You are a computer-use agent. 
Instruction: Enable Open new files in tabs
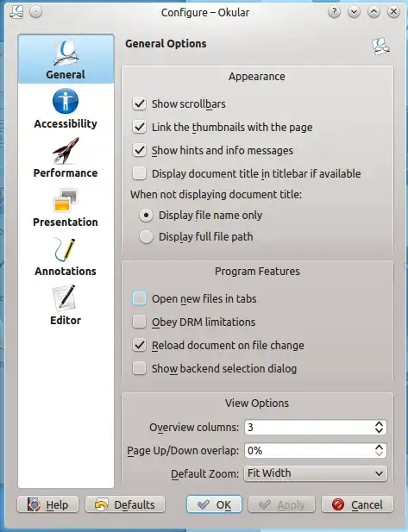pos(139,298)
